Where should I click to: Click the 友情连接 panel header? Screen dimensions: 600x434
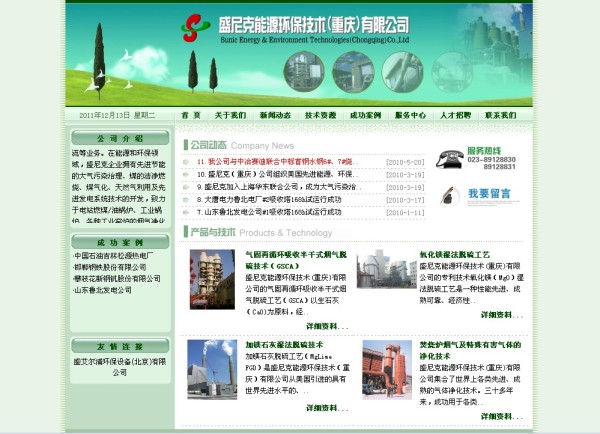click(120, 346)
